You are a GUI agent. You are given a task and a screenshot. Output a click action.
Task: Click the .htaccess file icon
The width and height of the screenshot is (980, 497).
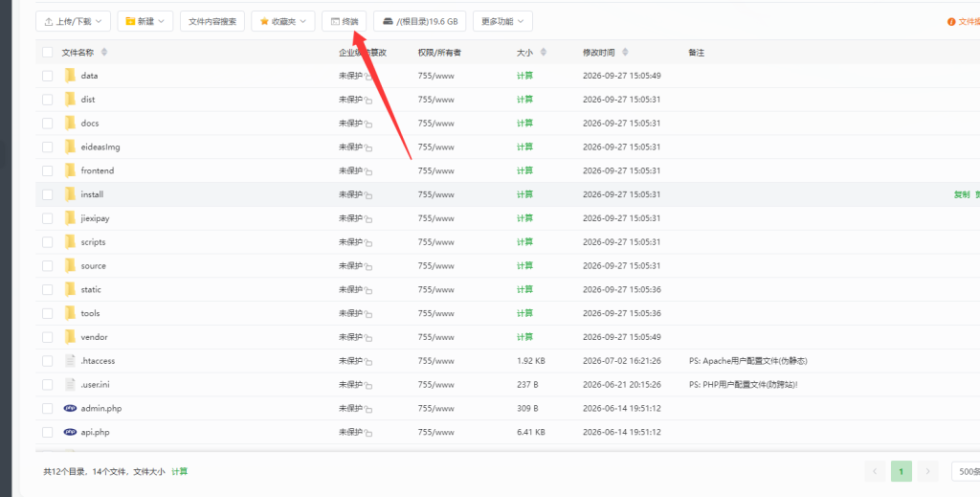(70, 361)
